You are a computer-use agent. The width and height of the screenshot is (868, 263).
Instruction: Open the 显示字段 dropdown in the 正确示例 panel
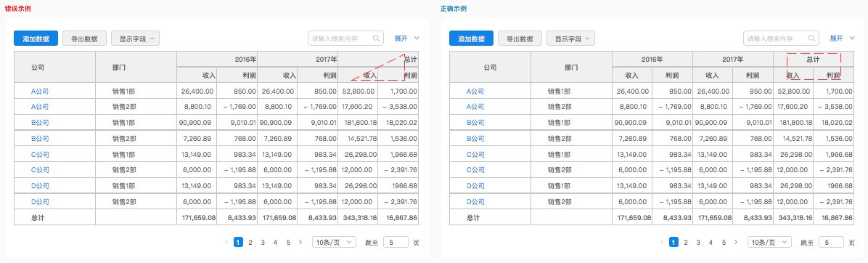click(570, 39)
